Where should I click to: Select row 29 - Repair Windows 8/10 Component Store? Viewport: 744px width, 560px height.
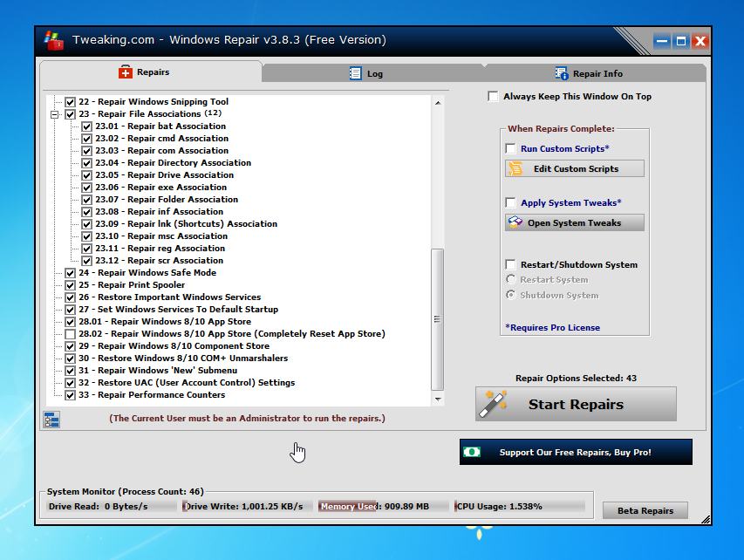[x=174, y=346]
